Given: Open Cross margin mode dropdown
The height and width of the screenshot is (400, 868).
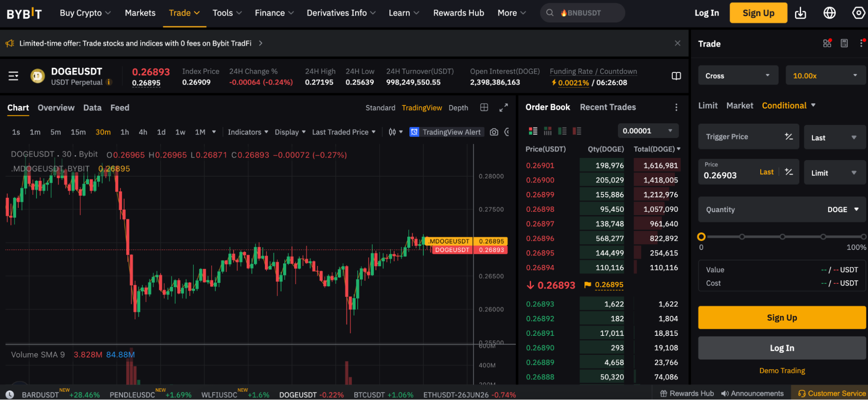Looking at the screenshot, I should [738, 75].
